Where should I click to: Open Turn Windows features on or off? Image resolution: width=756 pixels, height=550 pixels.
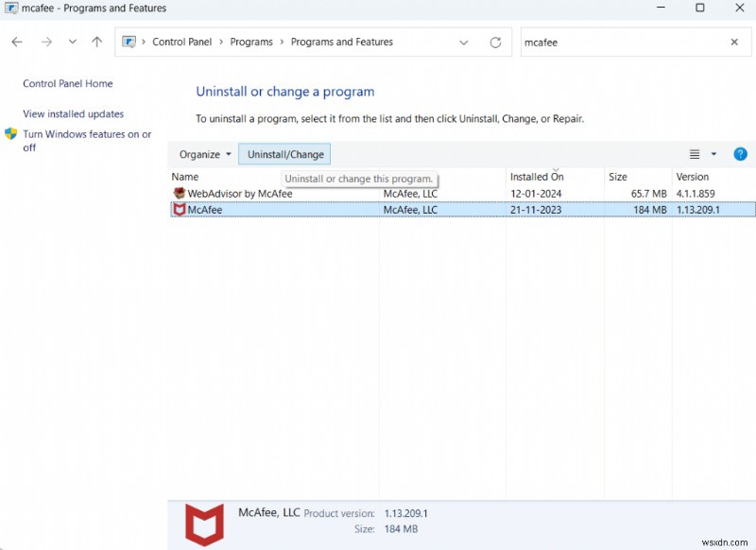pos(87,140)
